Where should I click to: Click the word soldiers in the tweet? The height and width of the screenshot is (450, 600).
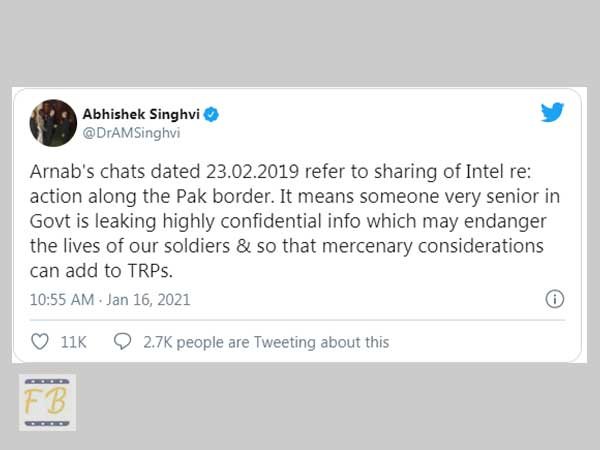click(x=197, y=246)
